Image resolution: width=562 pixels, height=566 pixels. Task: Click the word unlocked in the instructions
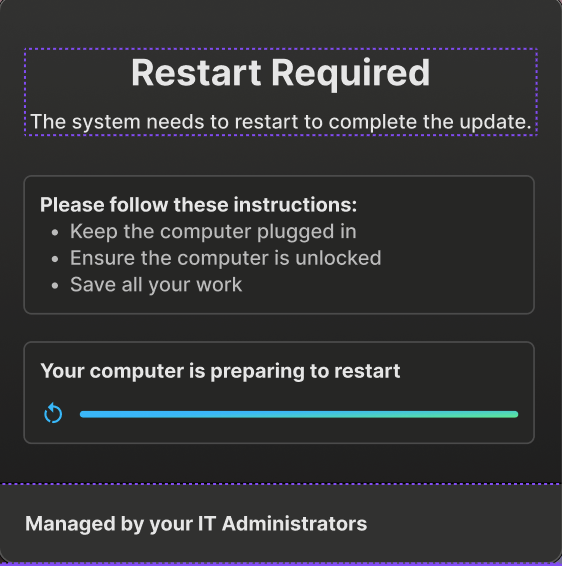[338, 258]
